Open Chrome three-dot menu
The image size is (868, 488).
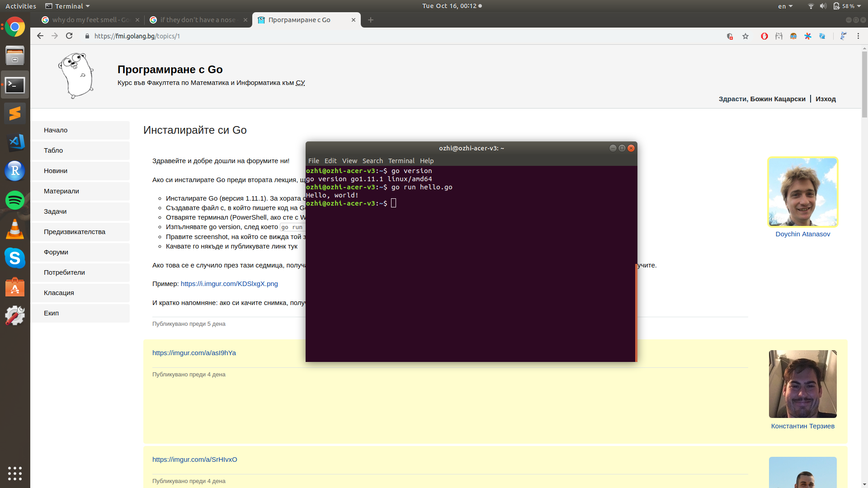tap(858, 36)
